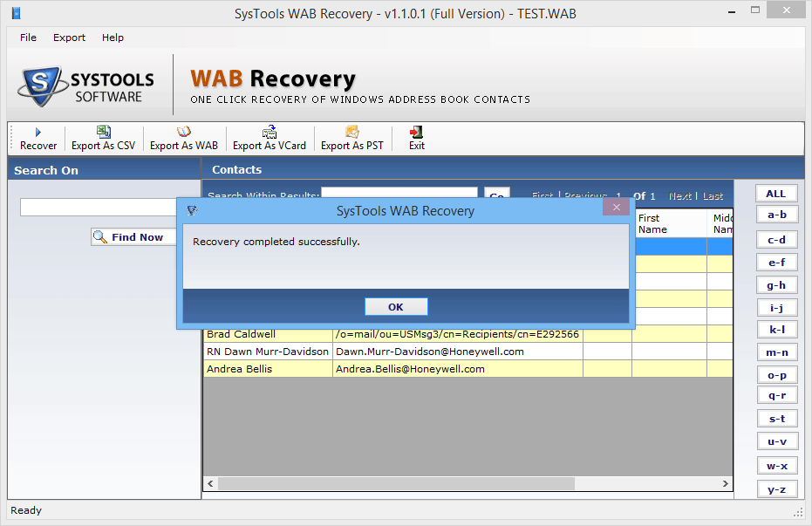Open the Export menu

point(70,38)
